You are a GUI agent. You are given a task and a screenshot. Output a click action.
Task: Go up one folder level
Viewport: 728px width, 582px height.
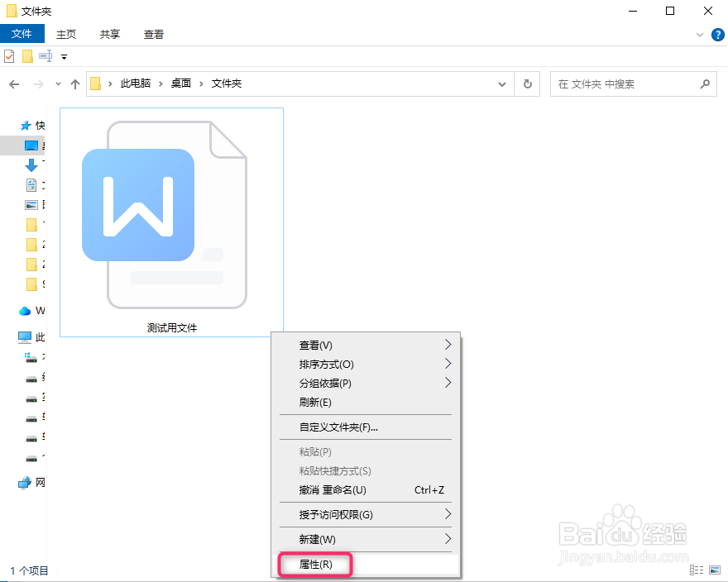pyautogui.click(x=74, y=84)
